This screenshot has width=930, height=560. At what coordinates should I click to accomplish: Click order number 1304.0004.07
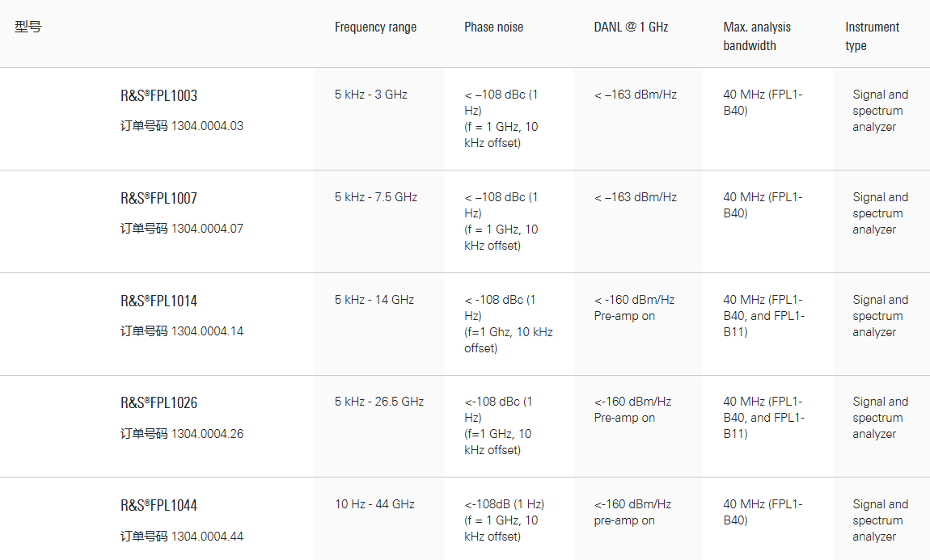click(206, 229)
